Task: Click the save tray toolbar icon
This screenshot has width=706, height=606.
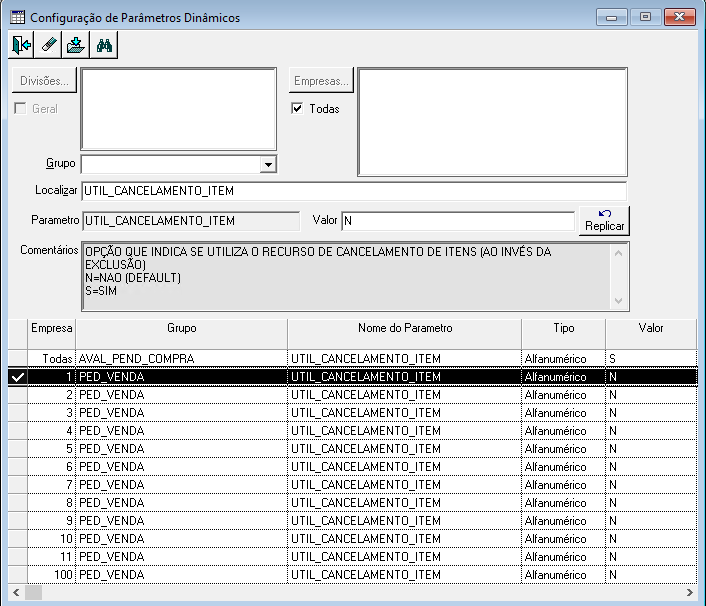Action: click(x=76, y=45)
